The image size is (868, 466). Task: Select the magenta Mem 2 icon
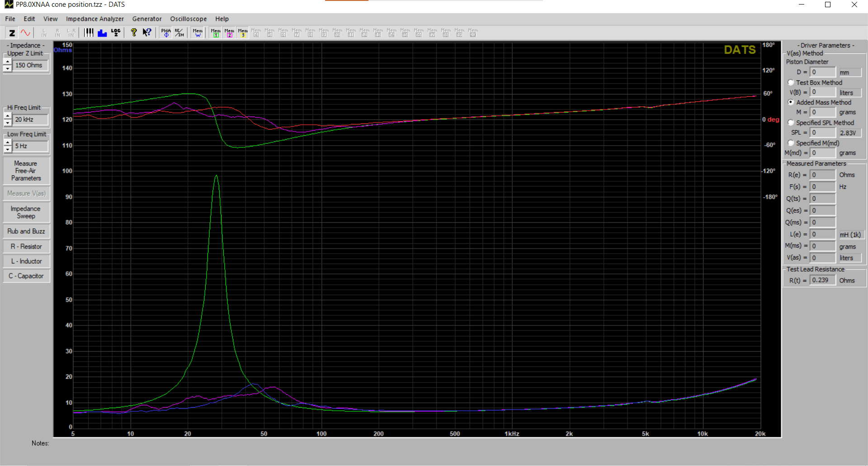(x=229, y=33)
